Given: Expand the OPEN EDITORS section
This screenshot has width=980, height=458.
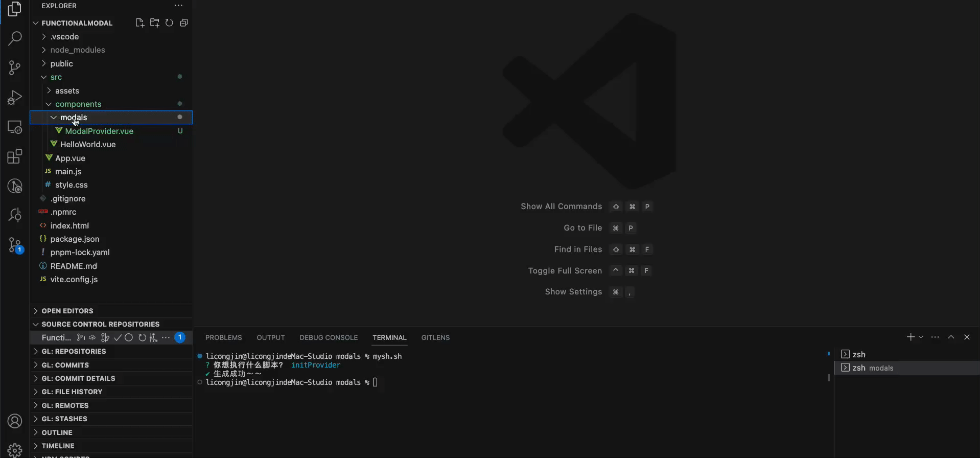Looking at the screenshot, I should tap(111, 311).
